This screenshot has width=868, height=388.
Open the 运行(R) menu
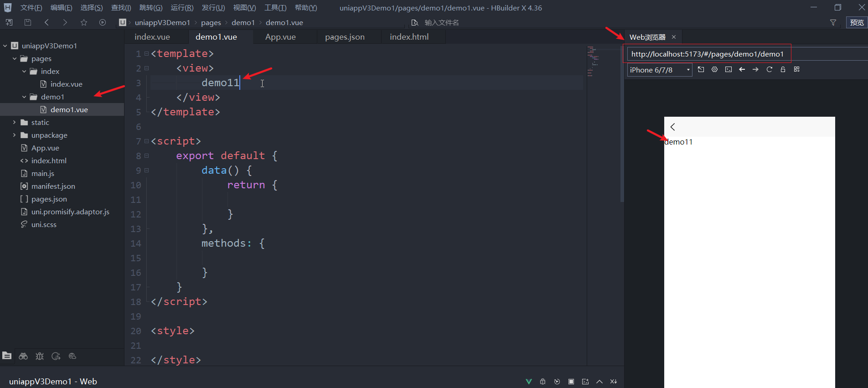[x=182, y=8]
